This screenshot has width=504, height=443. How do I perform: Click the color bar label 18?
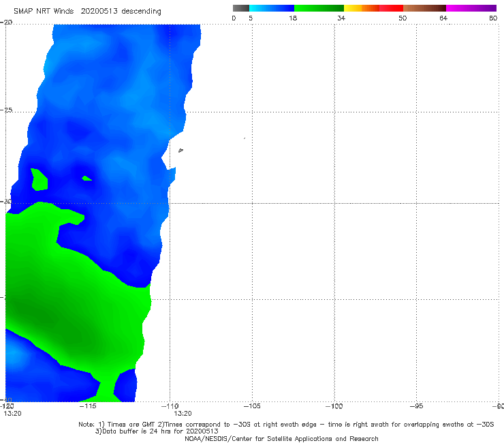293,18
